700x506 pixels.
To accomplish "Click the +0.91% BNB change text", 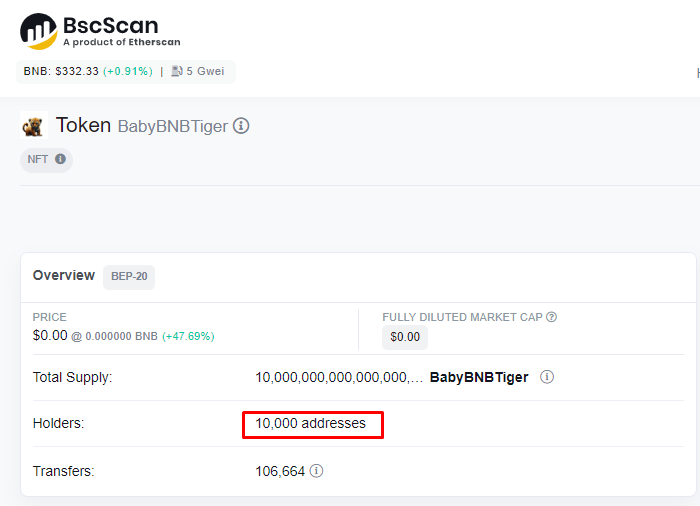I will 128,71.
